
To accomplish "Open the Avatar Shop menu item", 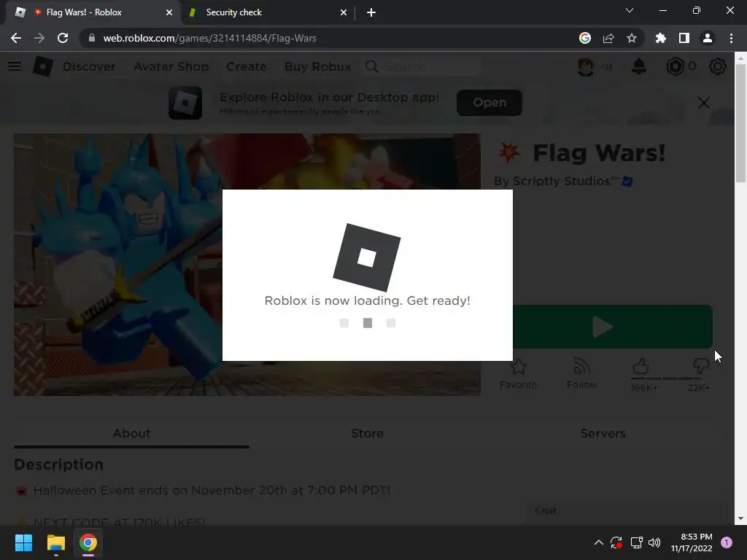I will [x=171, y=66].
